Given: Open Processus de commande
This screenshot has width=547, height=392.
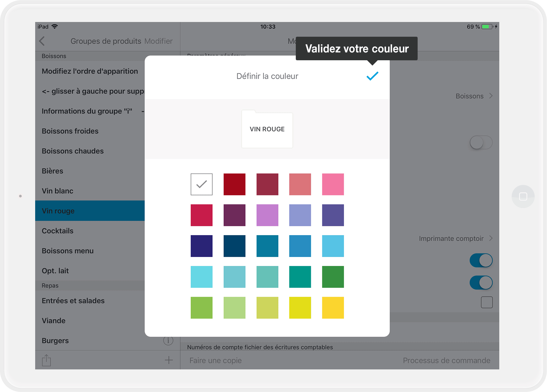Looking at the screenshot, I should tap(447, 360).
